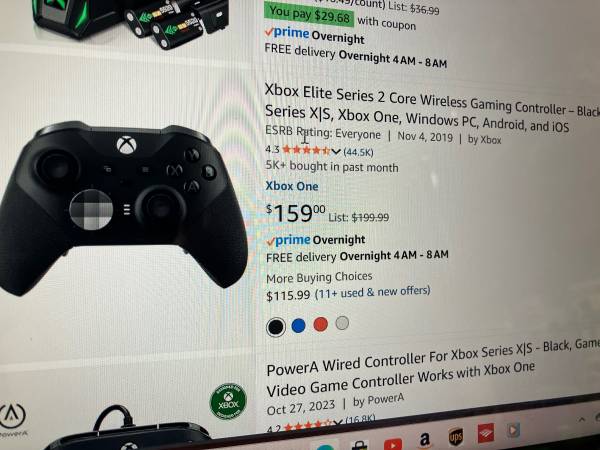Open YouTube from the taskbar
600x450 pixels.
[393, 444]
